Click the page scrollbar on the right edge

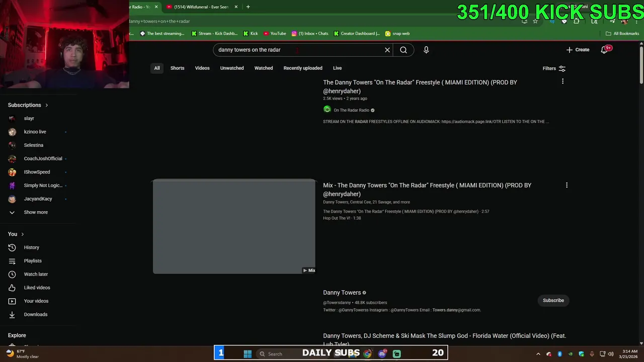(641, 65)
